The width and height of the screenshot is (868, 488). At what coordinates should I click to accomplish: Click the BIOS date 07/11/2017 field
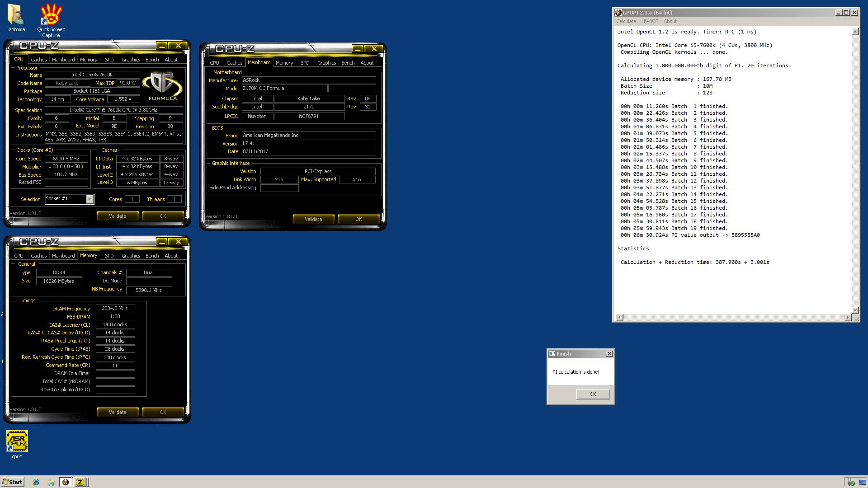pos(309,152)
